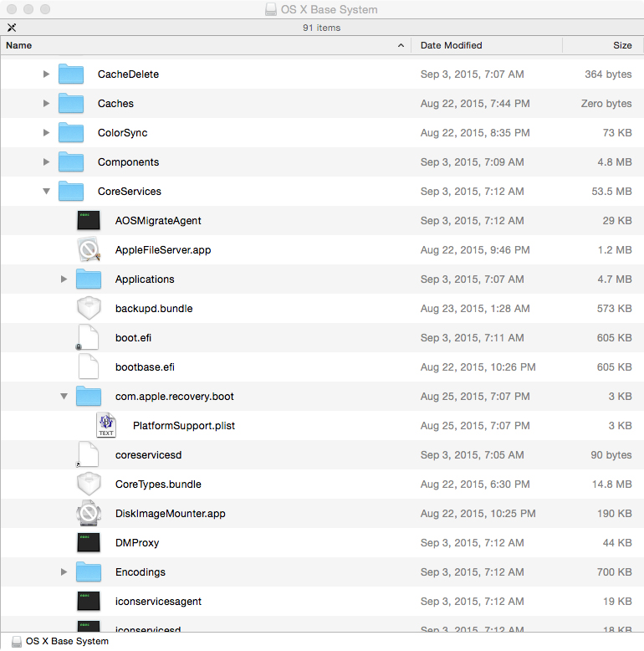Select the AOSMigrateAgent file name
The image size is (644, 651).
(x=158, y=220)
